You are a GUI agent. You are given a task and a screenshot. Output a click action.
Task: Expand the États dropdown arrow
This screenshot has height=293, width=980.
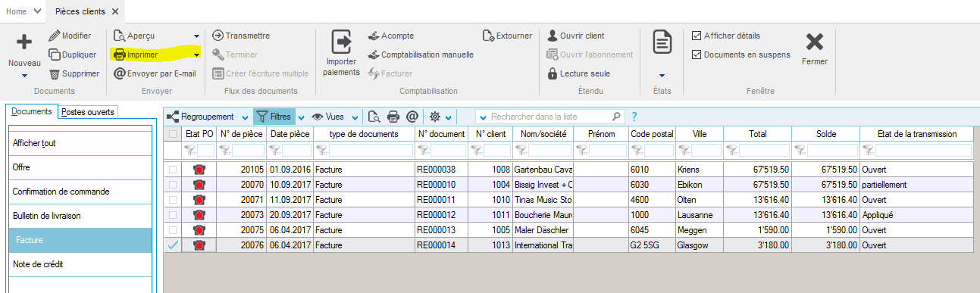[x=662, y=76]
